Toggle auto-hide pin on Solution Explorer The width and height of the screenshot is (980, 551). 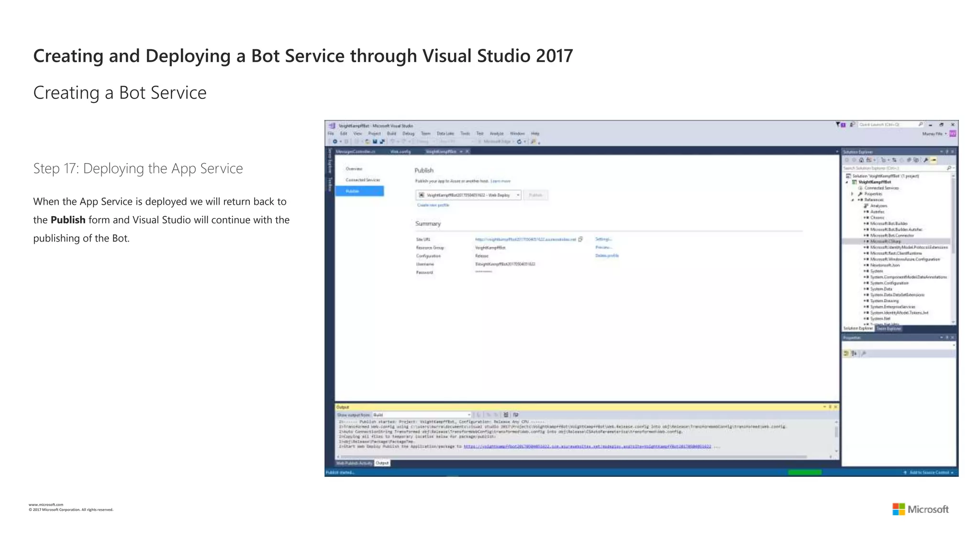click(x=947, y=152)
